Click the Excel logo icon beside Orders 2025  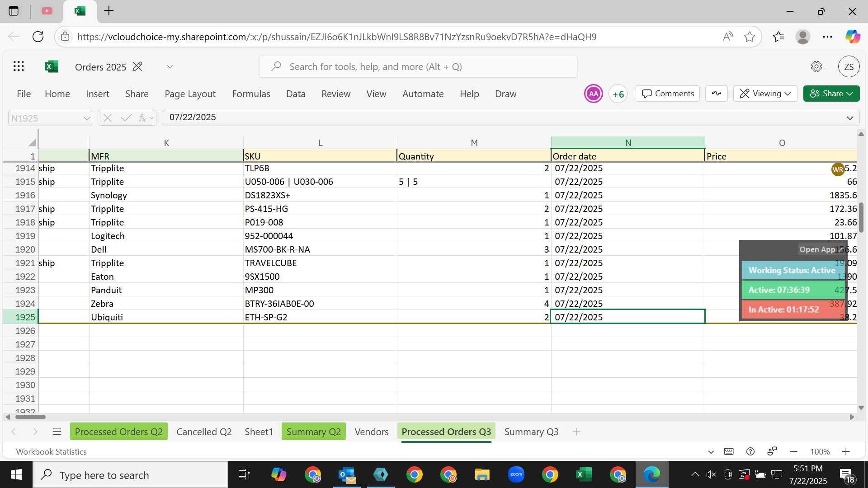coord(52,66)
